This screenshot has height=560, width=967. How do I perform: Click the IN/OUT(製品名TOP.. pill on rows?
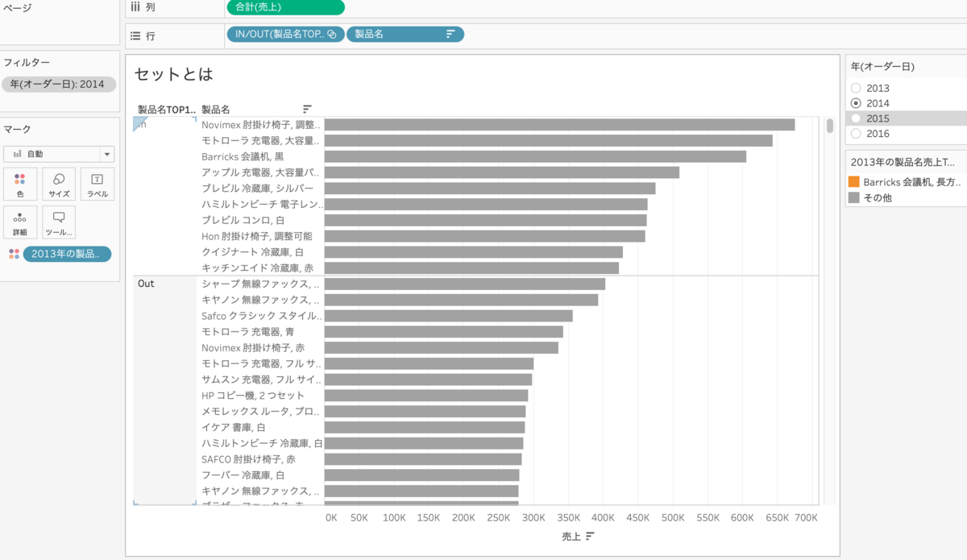pos(285,34)
